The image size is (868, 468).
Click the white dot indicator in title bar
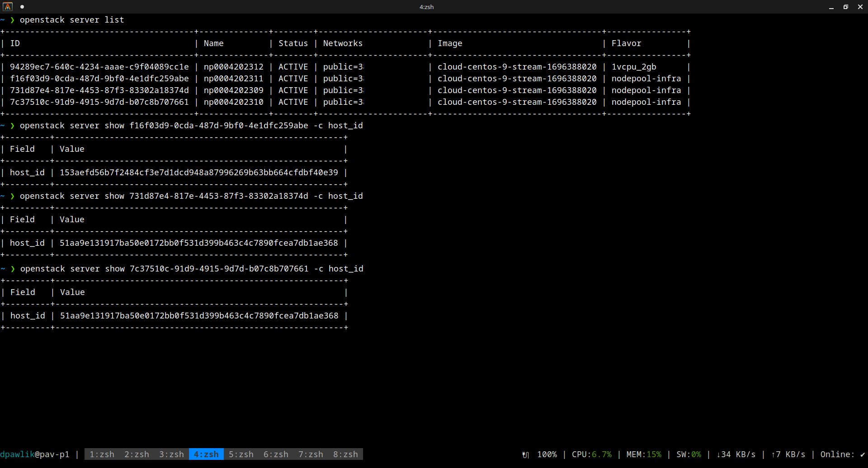pos(22,7)
